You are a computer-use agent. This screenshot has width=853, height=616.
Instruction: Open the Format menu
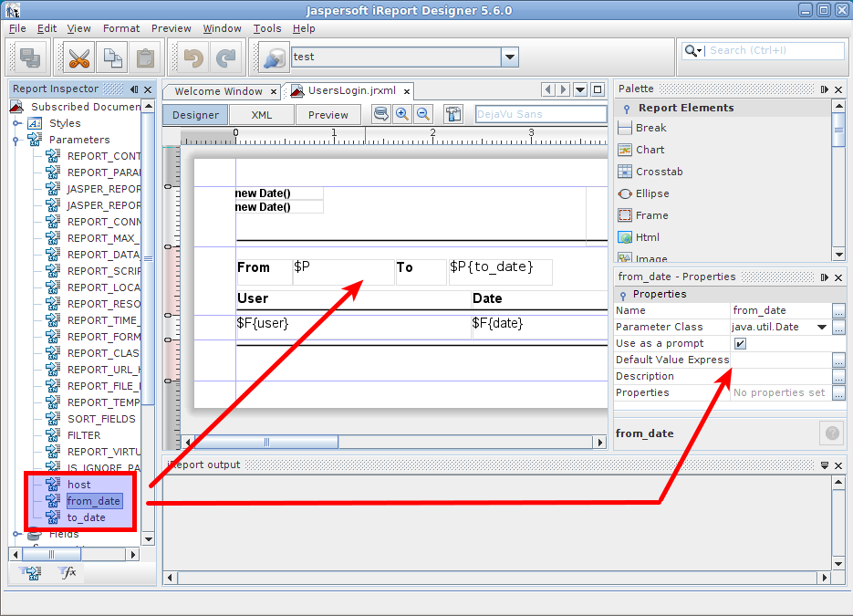point(121,28)
